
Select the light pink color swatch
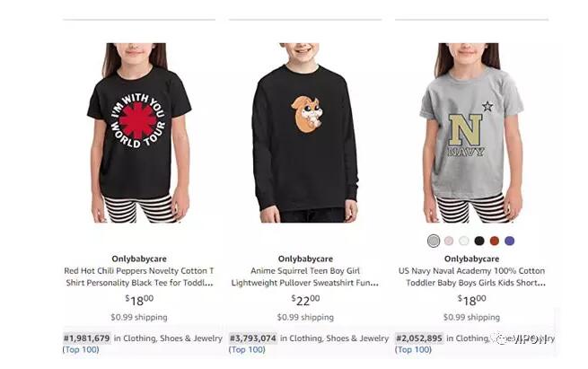click(x=449, y=241)
